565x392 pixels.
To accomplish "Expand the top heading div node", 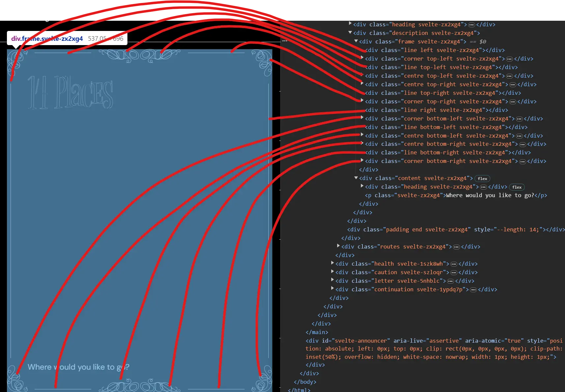I will coord(350,24).
